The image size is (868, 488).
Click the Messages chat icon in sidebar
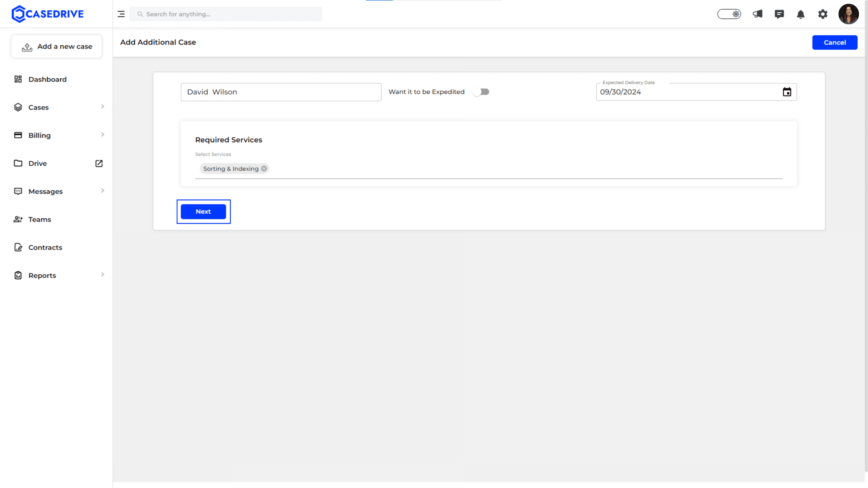18,191
